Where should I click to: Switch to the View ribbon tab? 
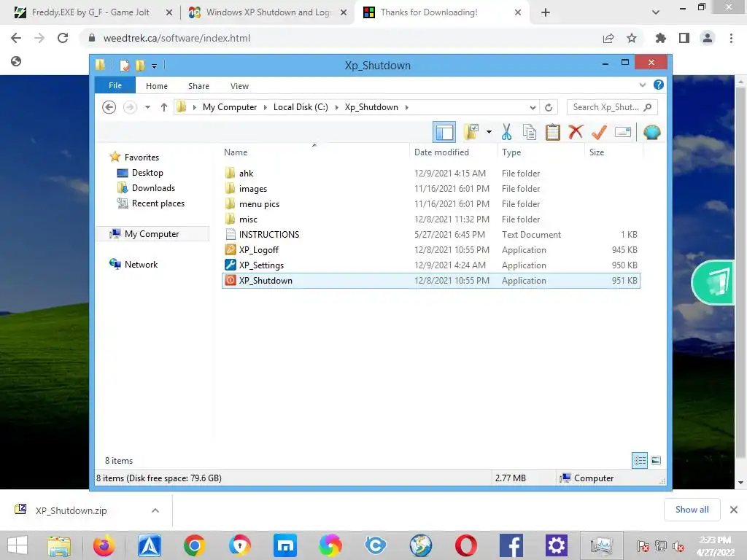239,86
